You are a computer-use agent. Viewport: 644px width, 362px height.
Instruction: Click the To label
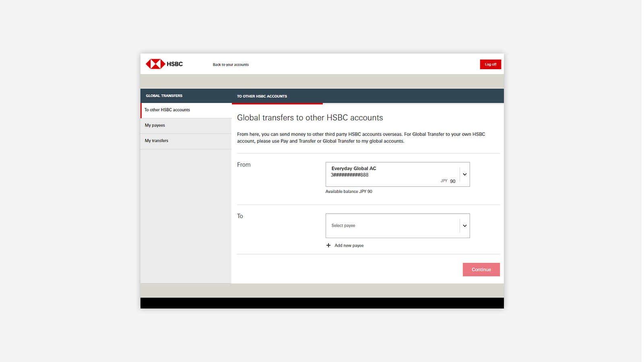(x=240, y=216)
